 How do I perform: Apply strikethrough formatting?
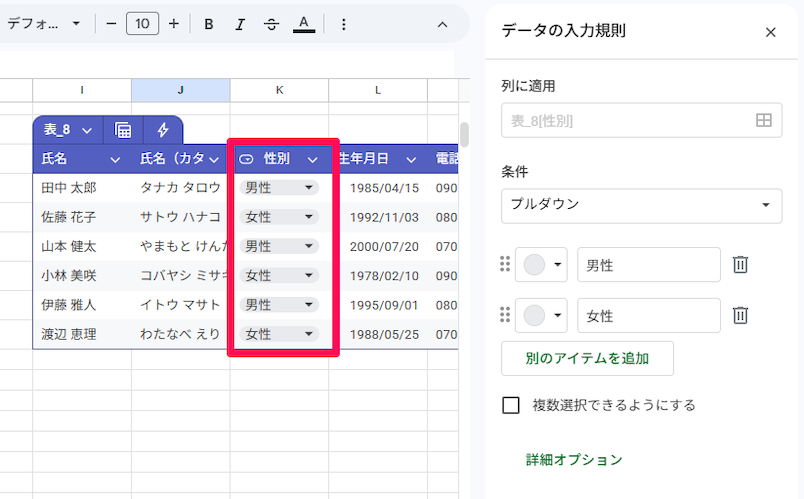(271, 24)
